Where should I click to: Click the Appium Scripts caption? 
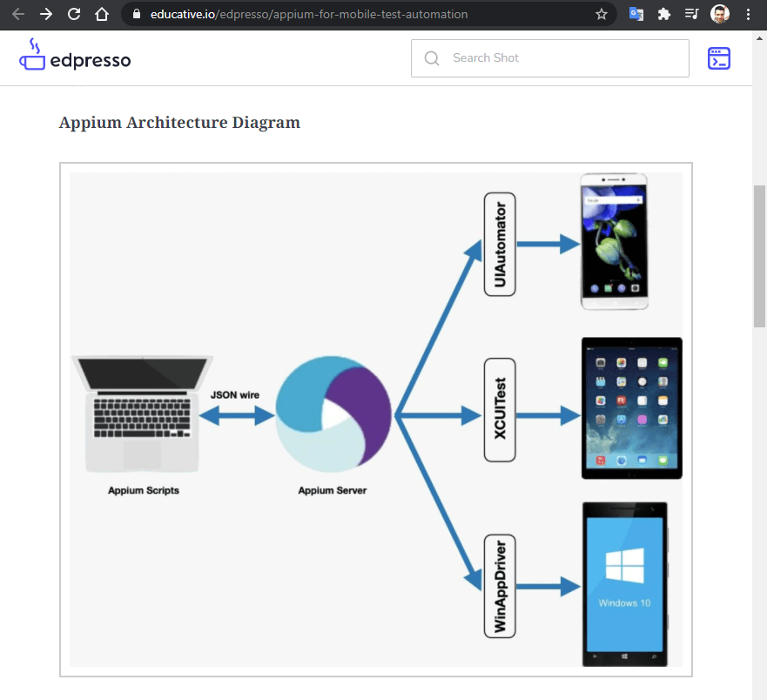coord(144,490)
